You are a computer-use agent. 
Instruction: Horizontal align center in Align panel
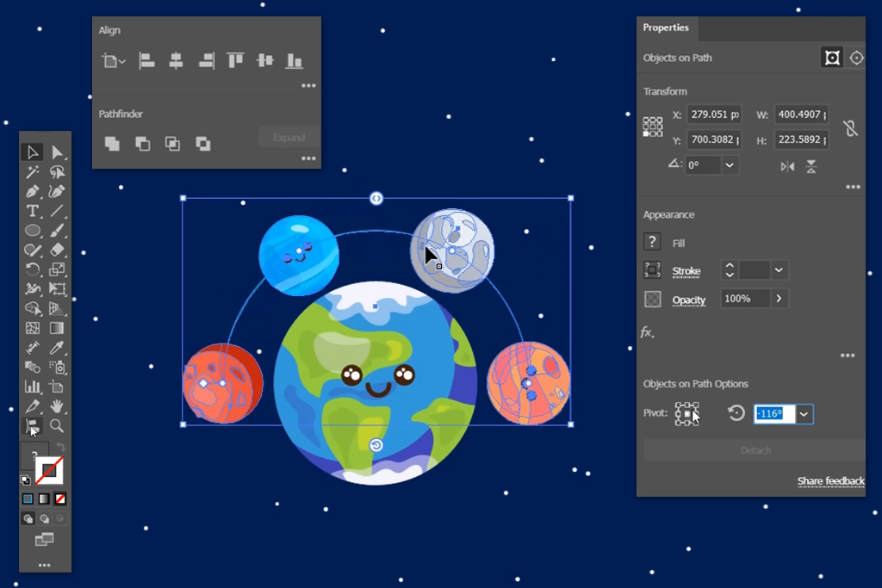tap(176, 61)
